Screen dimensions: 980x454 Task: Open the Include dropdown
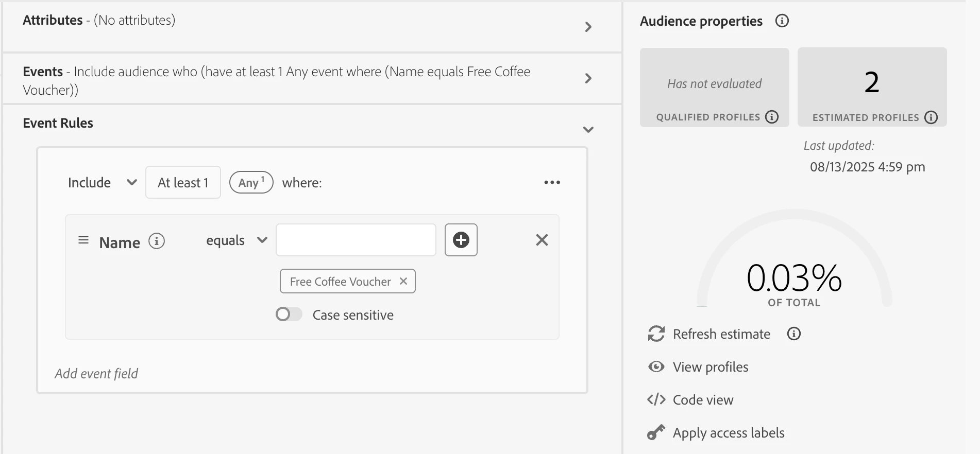[102, 183]
